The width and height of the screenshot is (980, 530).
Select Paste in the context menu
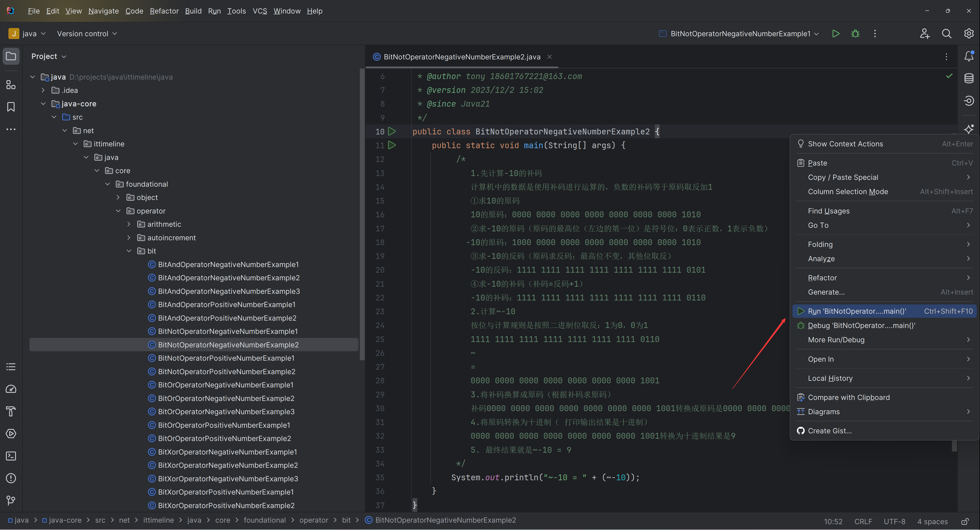pyautogui.click(x=885, y=163)
